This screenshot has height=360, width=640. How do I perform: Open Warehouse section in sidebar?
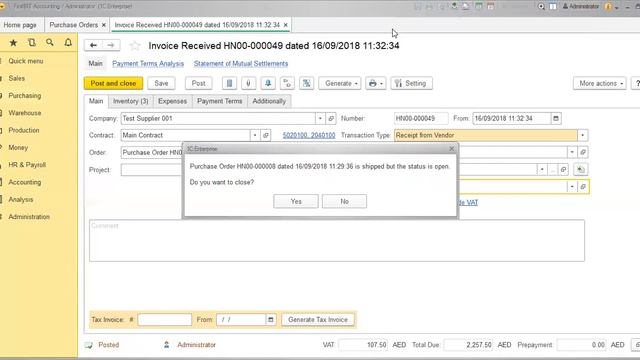point(24,113)
